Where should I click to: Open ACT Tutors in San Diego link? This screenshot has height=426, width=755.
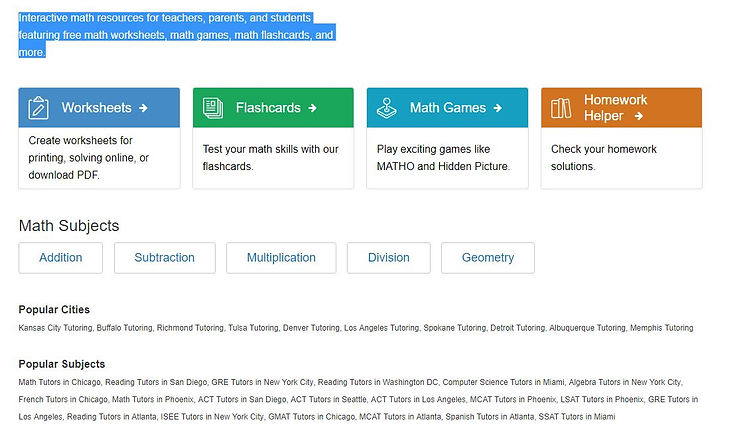(242, 400)
